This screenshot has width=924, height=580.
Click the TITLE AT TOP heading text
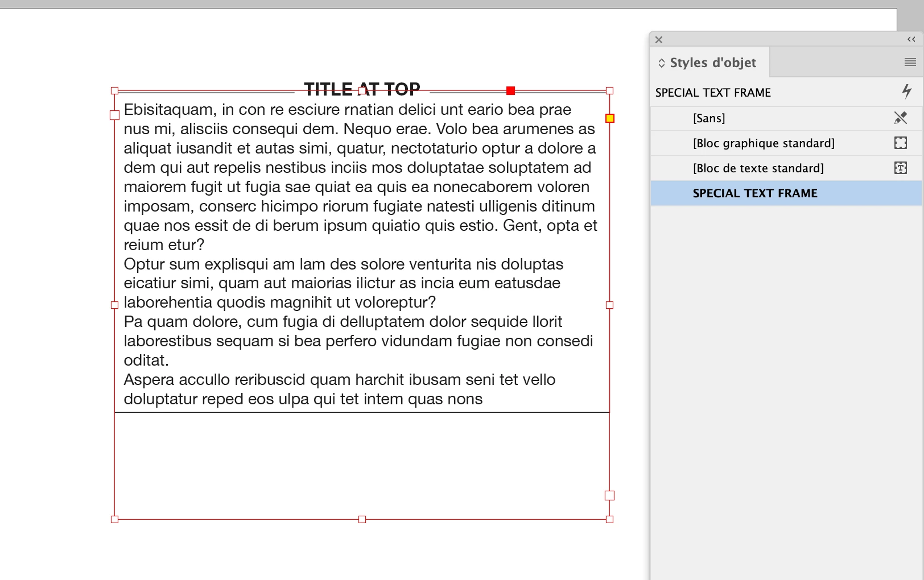click(362, 89)
